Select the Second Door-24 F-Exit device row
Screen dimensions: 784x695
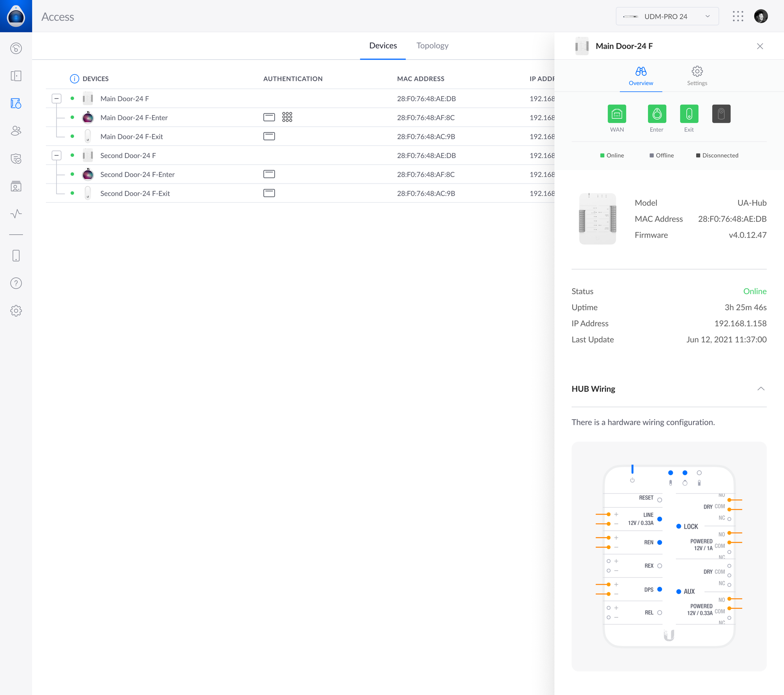[x=135, y=193]
